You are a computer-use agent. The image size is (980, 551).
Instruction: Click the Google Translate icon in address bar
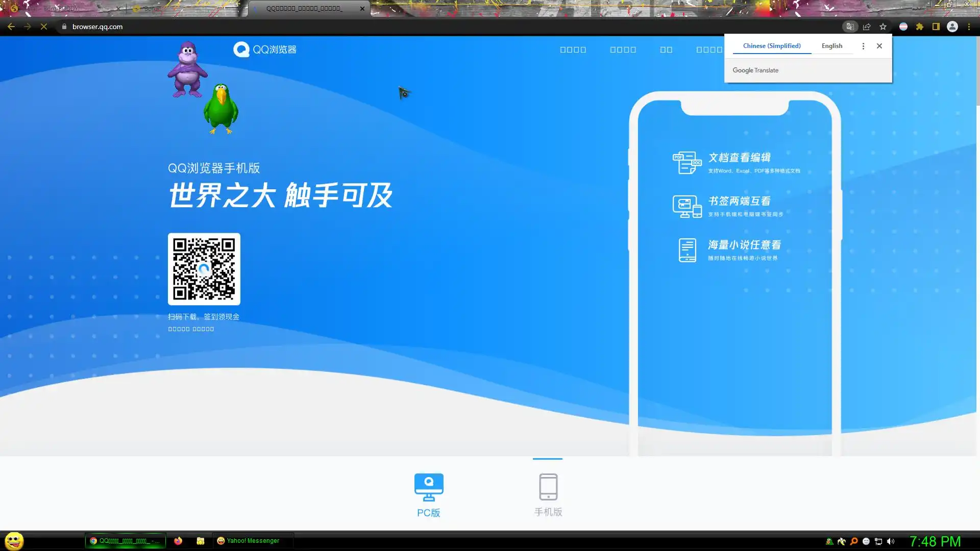850,27
